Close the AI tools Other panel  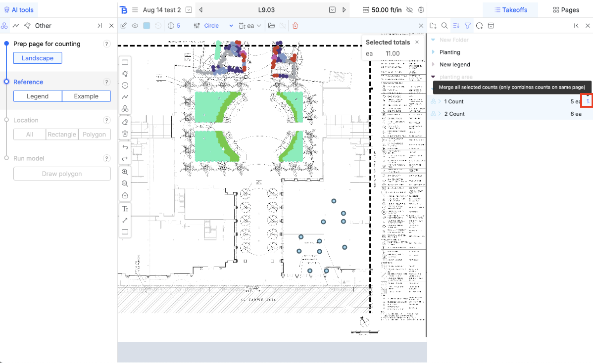[x=111, y=26]
